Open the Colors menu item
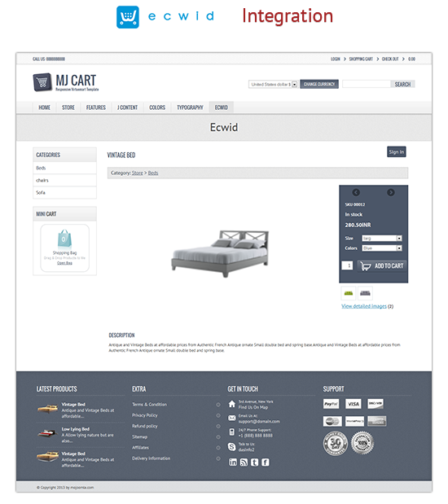 pyautogui.click(x=157, y=107)
